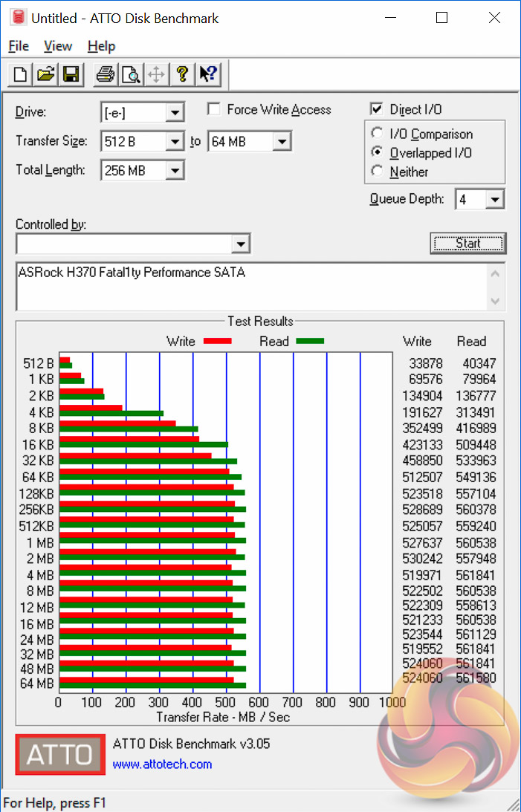The image size is (521, 812).
Task: Select the I/O Comparison radio button
Action: (x=377, y=134)
